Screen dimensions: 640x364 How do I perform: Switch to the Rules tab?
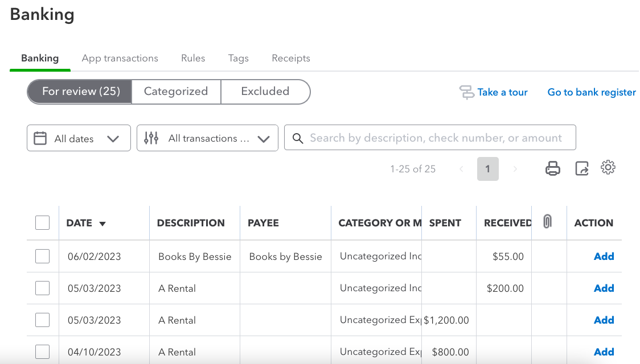coord(193,58)
